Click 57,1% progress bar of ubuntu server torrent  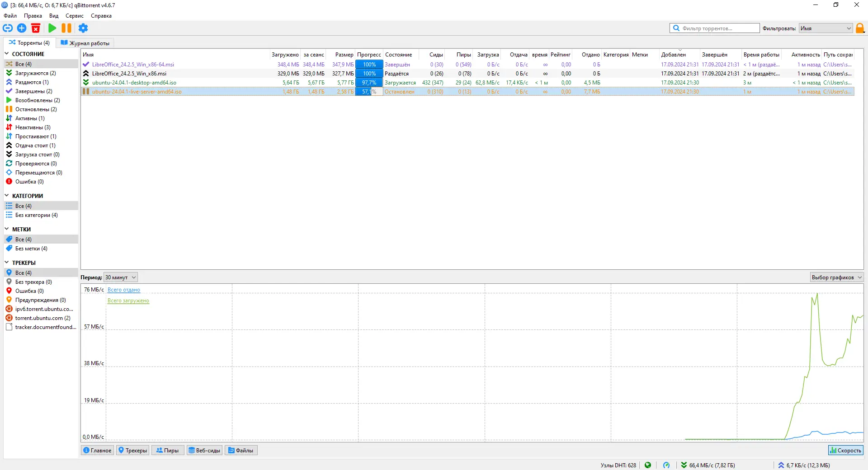tap(369, 92)
